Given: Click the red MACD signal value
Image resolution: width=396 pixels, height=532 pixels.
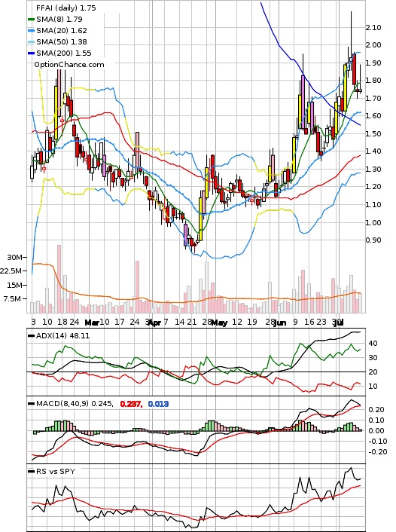Looking at the screenshot, I should pyautogui.click(x=131, y=404).
